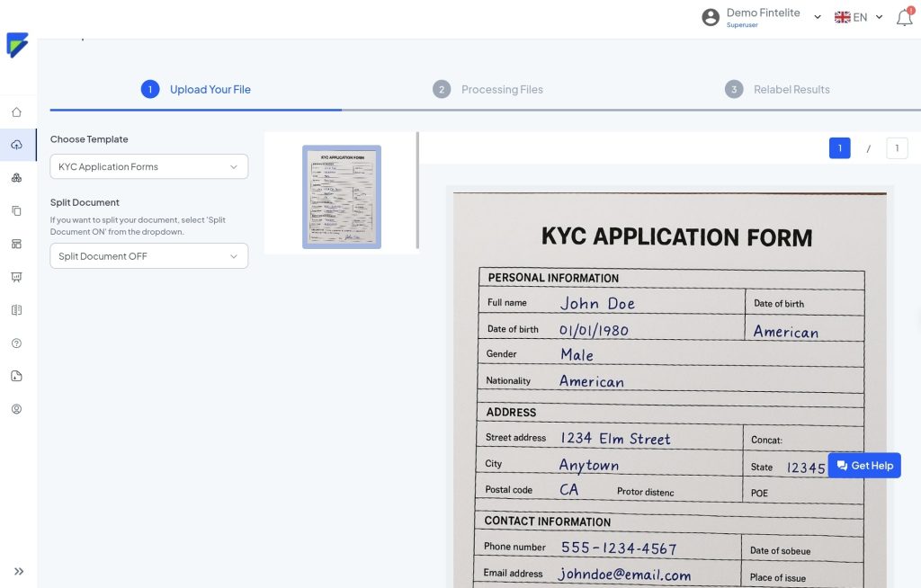Image resolution: width=921 pixels, height=588 pixels.
Task: Select the KYC form thumbnail preview
Action: pyautogui.click(x=342, y=196)
